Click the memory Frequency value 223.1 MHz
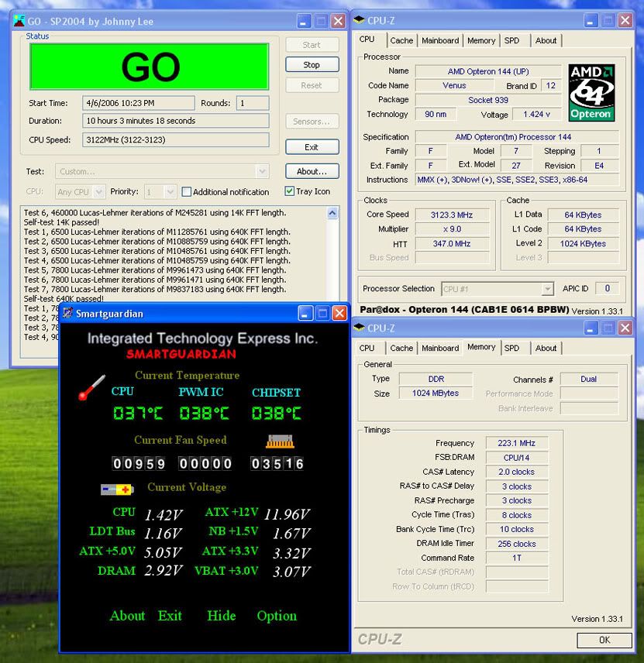This screenshot has width=644, height=663. pyautogui.click(x=517, y=443)
